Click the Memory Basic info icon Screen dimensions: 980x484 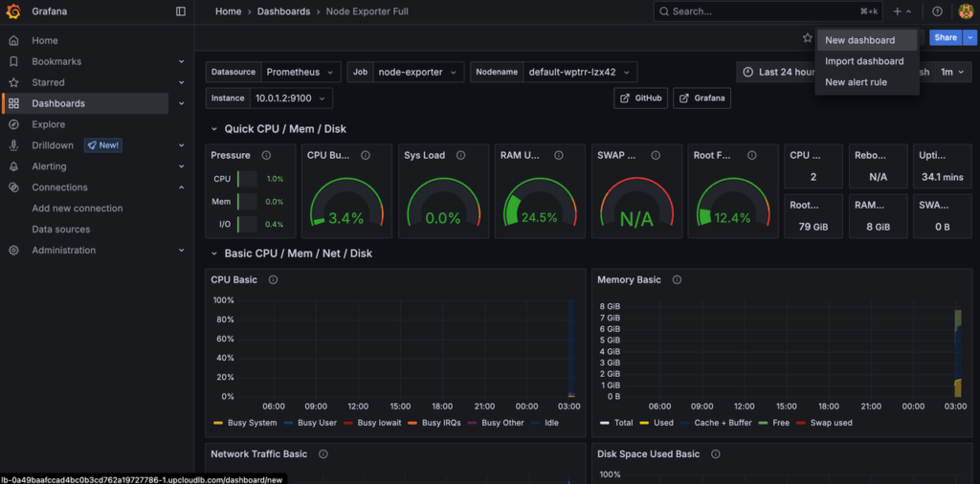click(677, 280)
